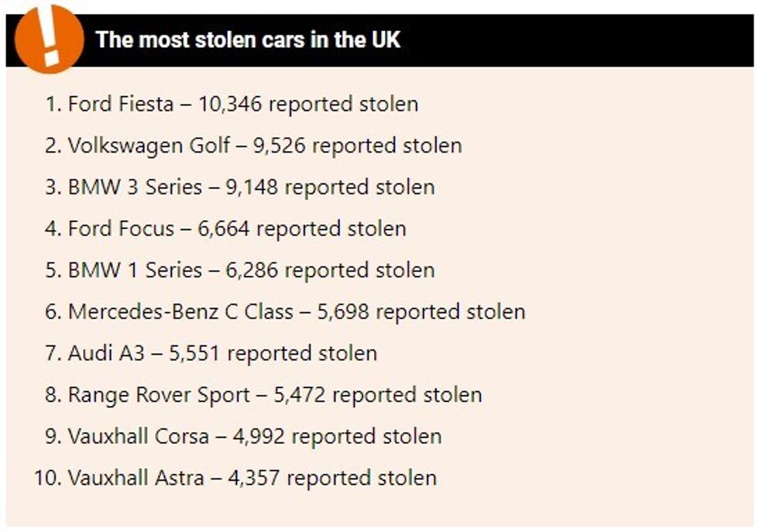Click the 4,357 reported stolen figure
The height and width of the screenshot is (532, 759).
[x=332, y=477]
